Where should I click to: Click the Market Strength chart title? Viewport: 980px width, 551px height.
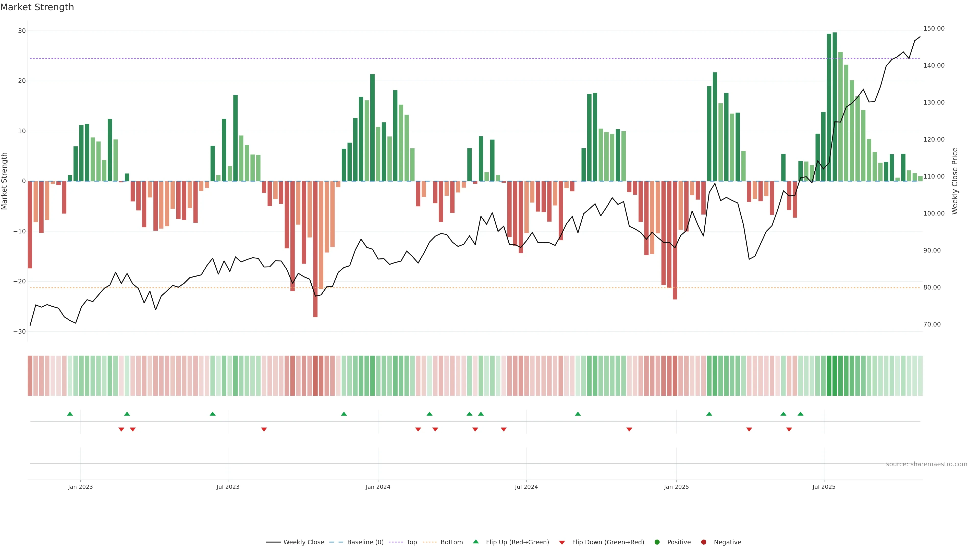tap(37, 7)
